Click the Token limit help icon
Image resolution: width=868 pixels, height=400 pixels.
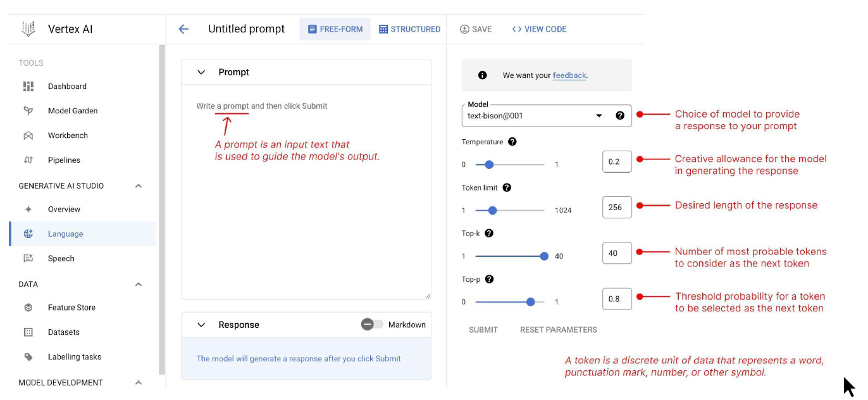507,187
